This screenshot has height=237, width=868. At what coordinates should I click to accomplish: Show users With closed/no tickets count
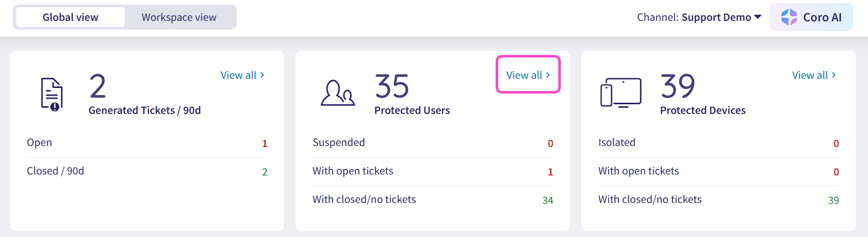tap(548, 200)
